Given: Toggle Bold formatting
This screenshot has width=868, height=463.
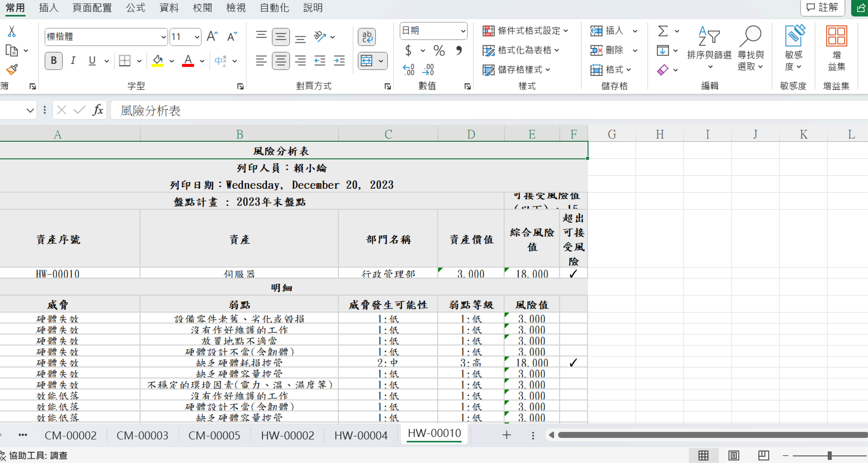Looking at the screenshot, I should (54, 61).
